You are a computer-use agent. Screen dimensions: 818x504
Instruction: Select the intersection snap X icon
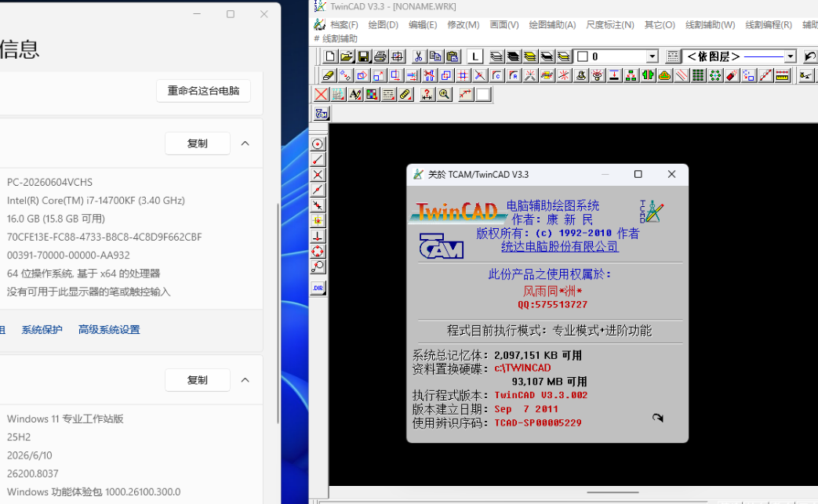pos(318,175)
